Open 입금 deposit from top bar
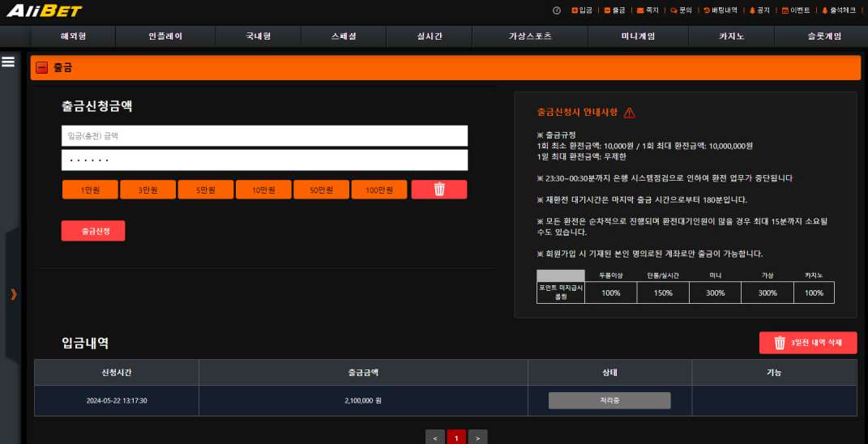 582,11
